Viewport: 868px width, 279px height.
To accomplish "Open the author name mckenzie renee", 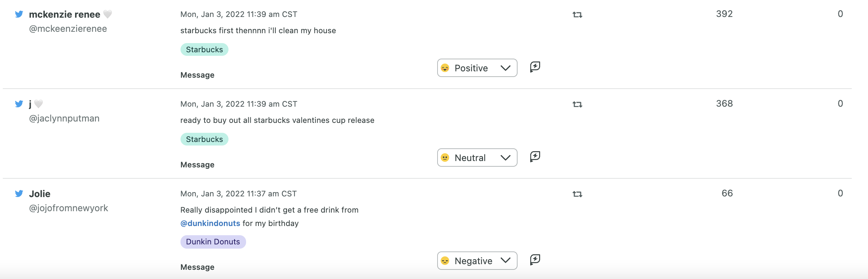I will click(65, 14).
